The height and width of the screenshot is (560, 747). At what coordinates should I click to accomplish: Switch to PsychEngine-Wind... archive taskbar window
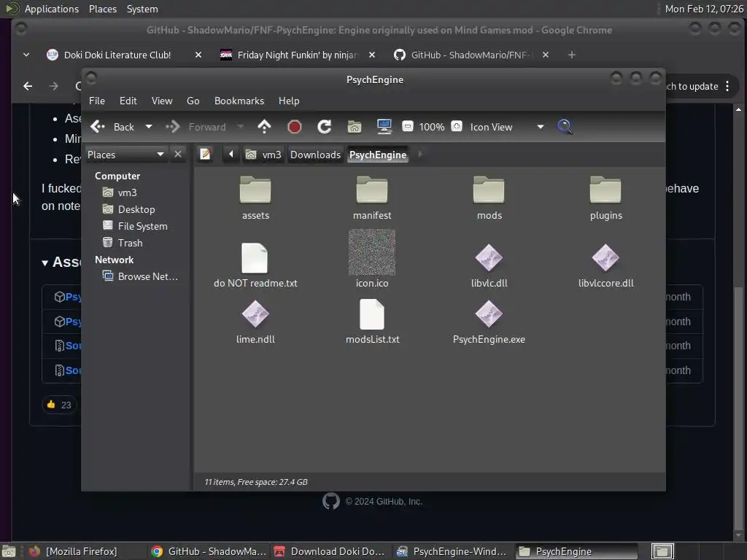pyautogui.click(x=453, y=551)
